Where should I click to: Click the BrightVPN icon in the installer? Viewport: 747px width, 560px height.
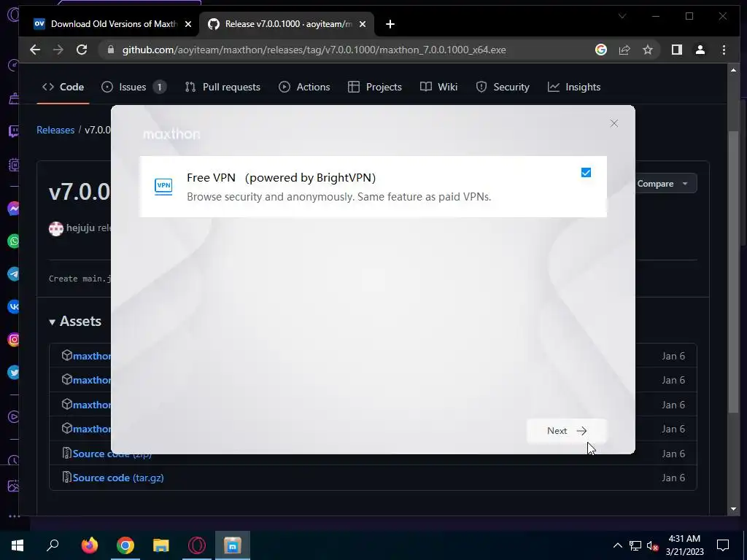click(163, 186)
